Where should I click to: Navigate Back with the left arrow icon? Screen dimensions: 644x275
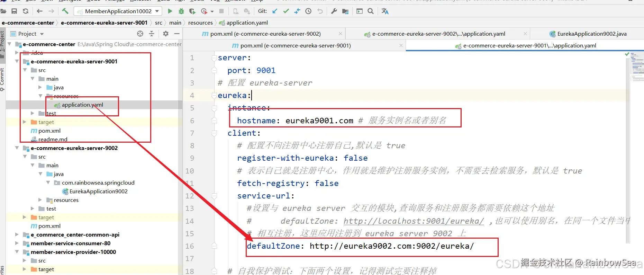tap(40, 11)
